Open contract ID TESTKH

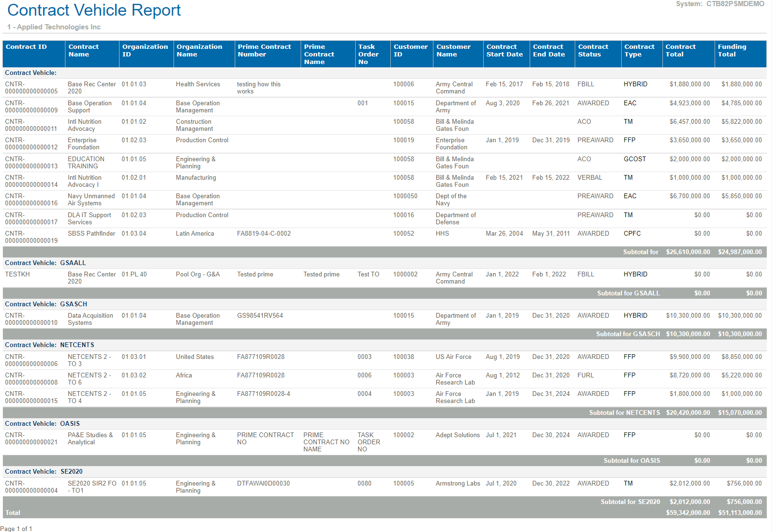18,274
